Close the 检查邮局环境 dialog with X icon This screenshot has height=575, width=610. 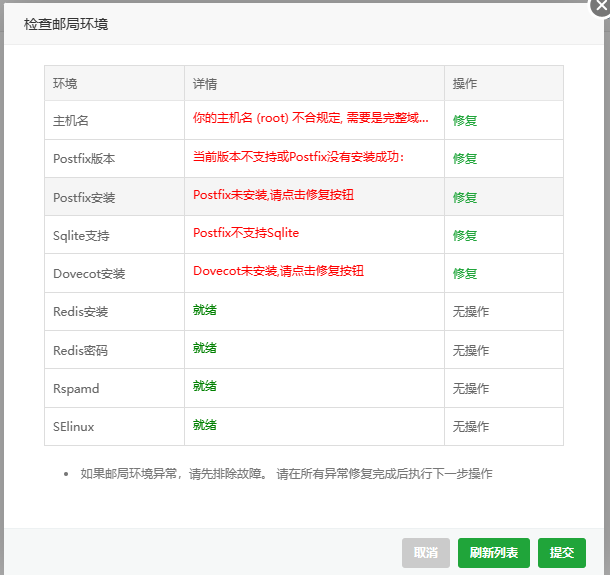pos(601,6)
